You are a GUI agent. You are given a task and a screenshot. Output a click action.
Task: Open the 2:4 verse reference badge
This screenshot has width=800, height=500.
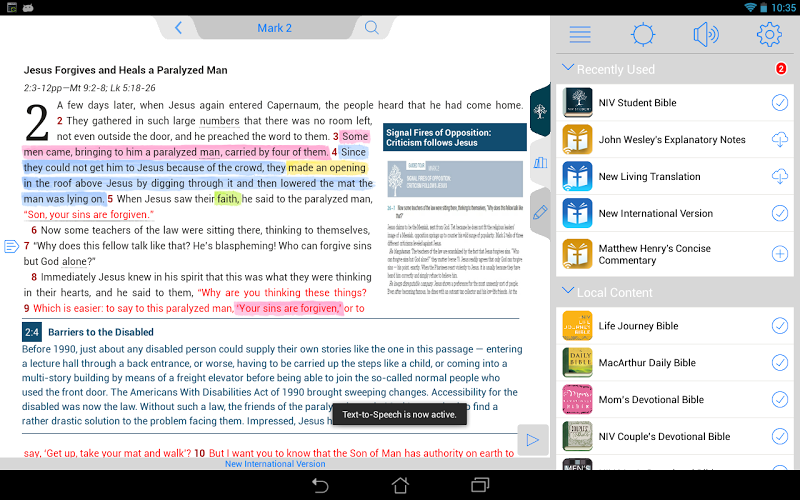click(x=32, y=332)
